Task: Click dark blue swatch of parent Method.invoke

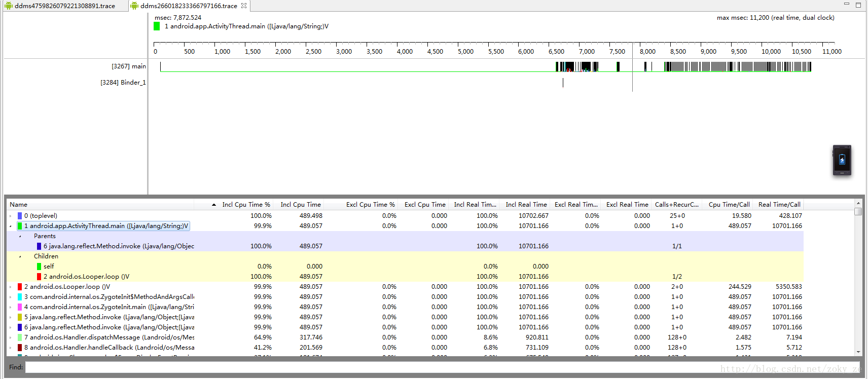Action: [x=39, y=246]
